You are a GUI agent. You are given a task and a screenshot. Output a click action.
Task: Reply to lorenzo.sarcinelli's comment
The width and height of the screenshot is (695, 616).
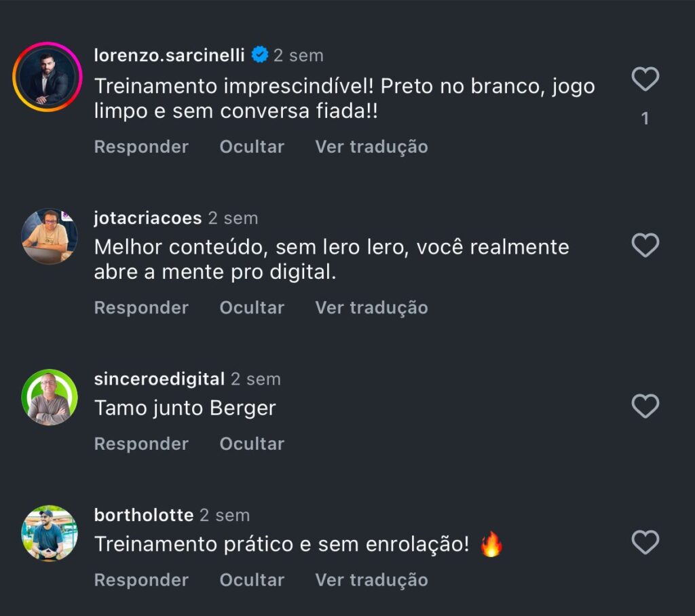[141, 147]
